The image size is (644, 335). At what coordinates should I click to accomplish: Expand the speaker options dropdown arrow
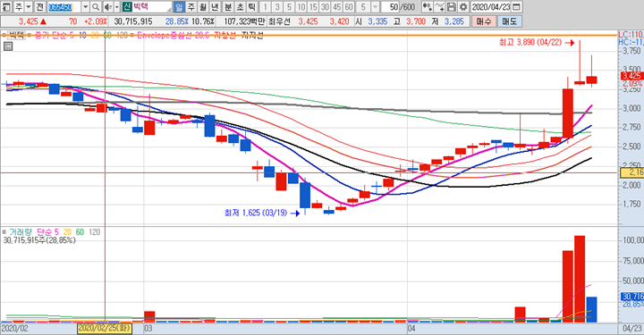[x=116, y=7]
